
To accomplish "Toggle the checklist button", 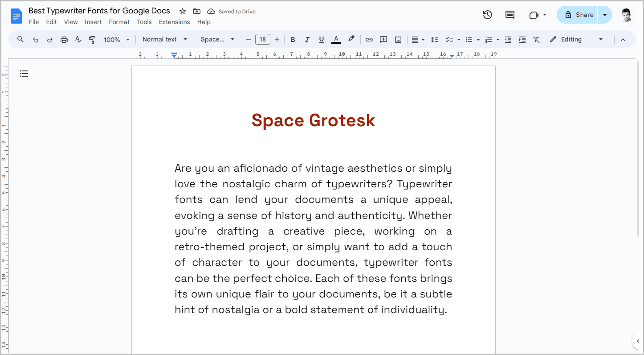I will (x=449, y=39).
